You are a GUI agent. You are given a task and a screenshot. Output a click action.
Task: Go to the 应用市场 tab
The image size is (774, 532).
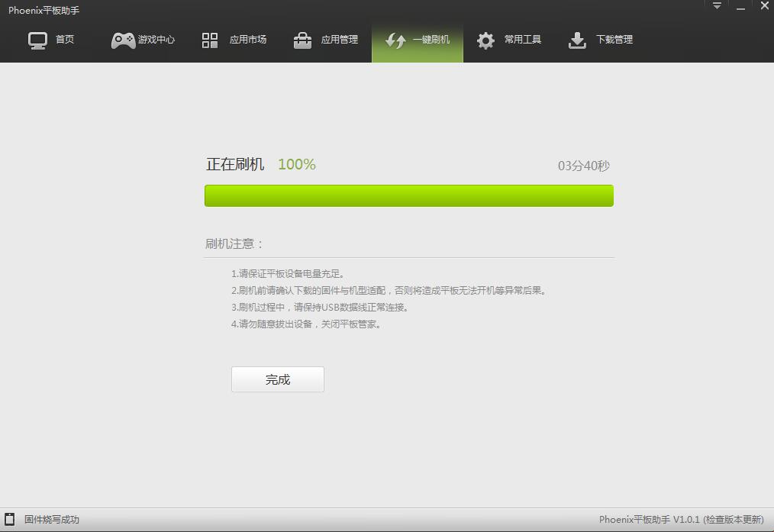pyautogui.click(x=234, y=40)
